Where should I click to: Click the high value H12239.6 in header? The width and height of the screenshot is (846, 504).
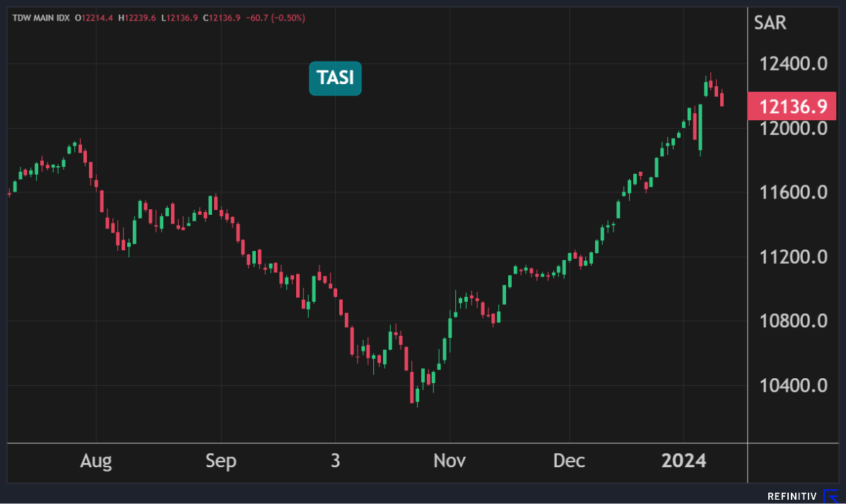pos(139,16)
